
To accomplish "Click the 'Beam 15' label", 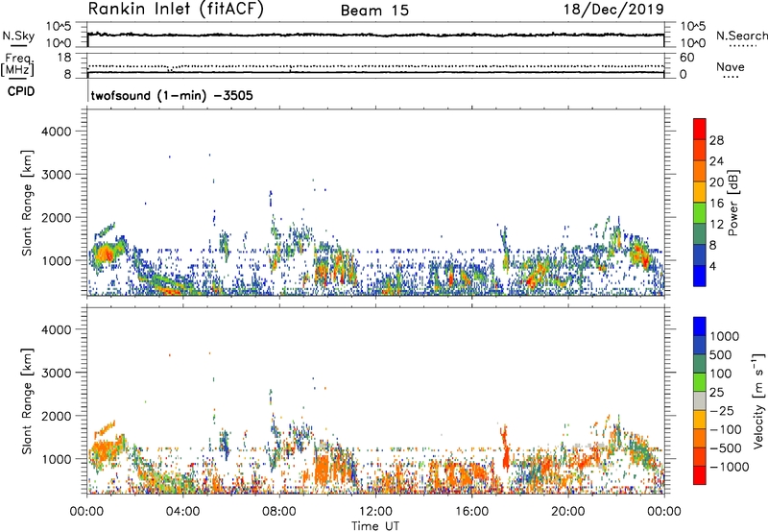I will pyautogui.click(x=374, y=11).
